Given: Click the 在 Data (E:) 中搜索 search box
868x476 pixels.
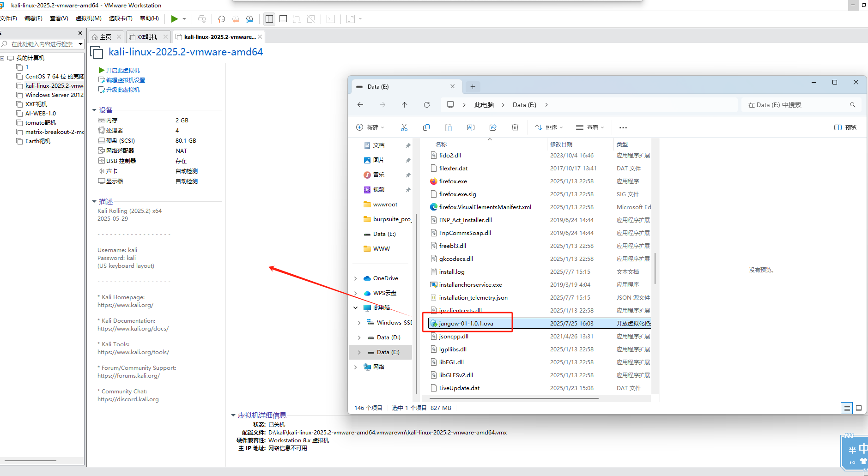Looking at the screenshot, I should [801, 105].
